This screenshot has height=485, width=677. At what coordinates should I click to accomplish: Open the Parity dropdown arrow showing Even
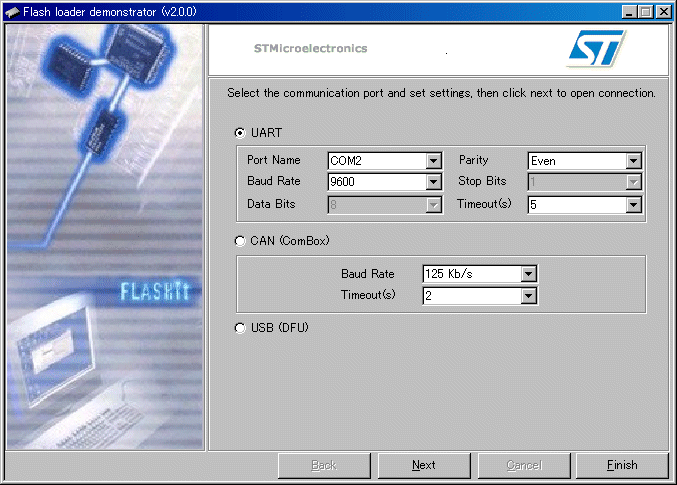tap(633, 161)
